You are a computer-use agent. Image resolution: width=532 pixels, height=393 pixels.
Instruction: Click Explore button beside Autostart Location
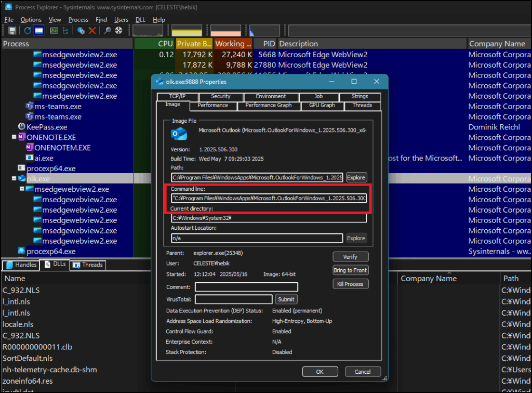point(356,238)
